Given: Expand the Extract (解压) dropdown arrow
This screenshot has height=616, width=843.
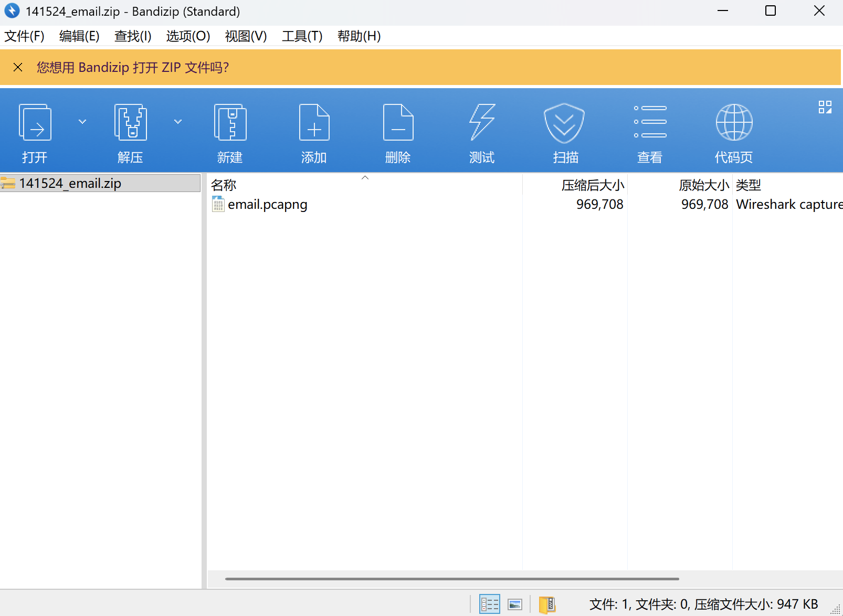Looking at the screenshot, I should [x=178, y=122].
